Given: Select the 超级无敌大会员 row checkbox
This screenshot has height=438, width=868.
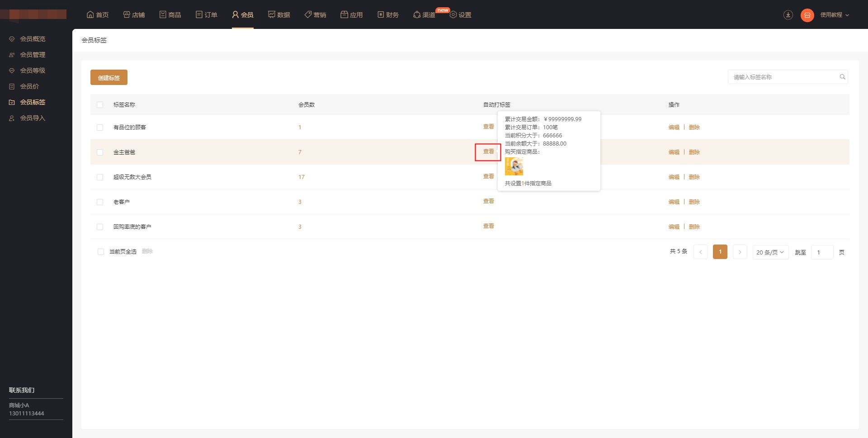Looking at the screenshot, I should 100,177.
